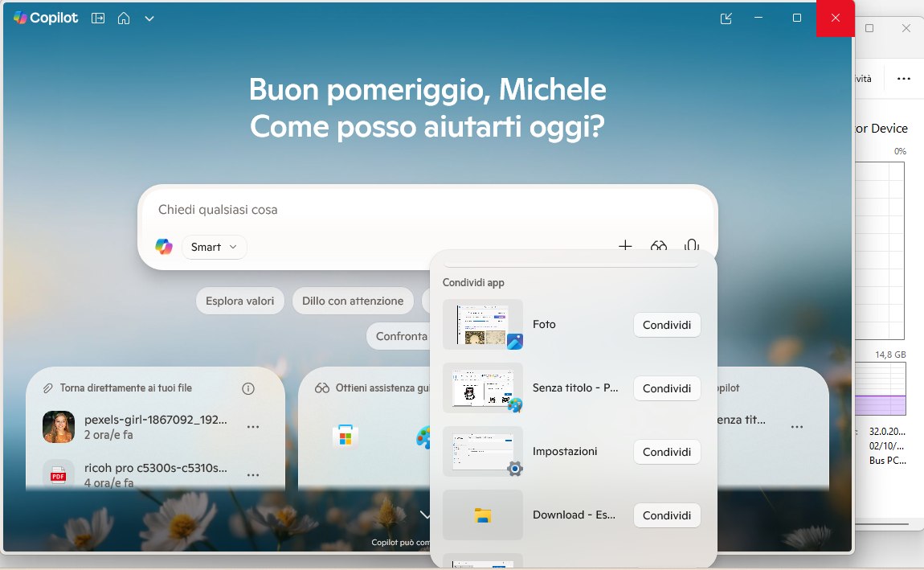Click the glasses icon by 'Ottieni assistenza'

coord(321,388)
